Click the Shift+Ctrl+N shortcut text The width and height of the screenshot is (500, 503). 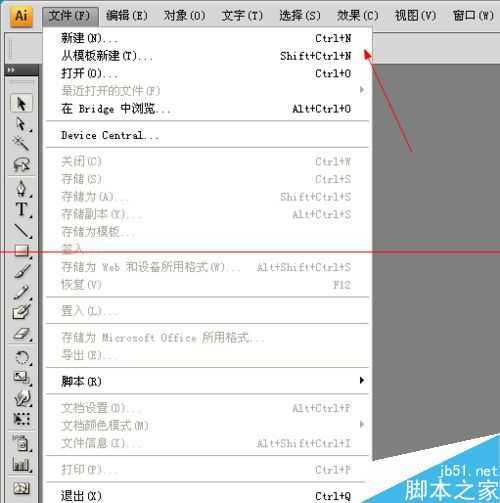click(x=315, y=56)
